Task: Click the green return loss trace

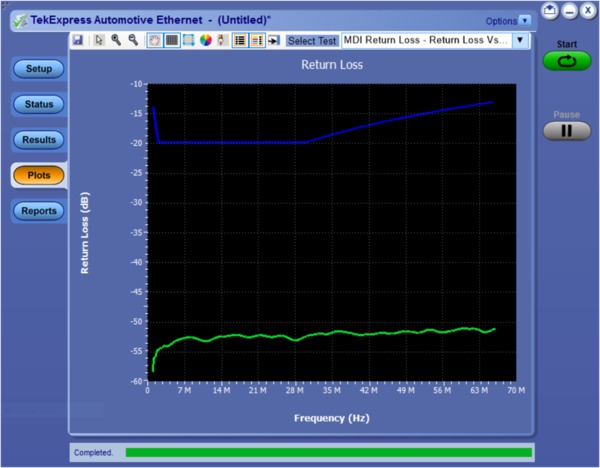Action: point(300,336)
